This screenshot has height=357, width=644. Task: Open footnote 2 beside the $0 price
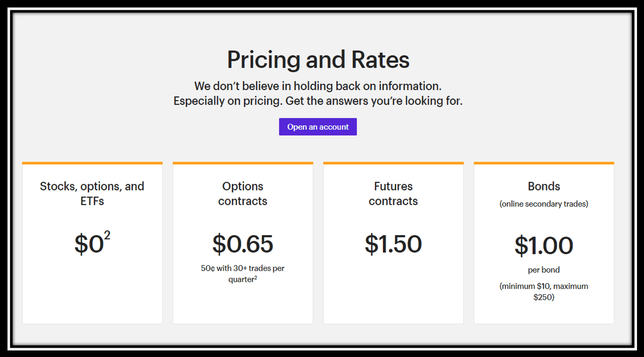[107, 235]
